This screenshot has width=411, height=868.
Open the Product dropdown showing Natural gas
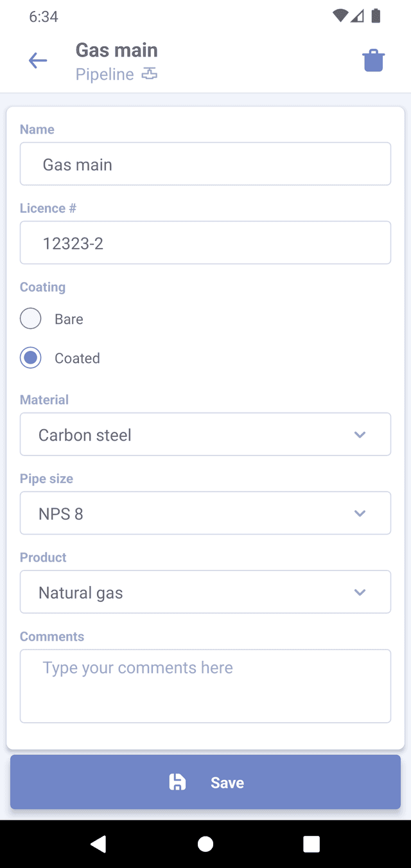click(205, 592)
